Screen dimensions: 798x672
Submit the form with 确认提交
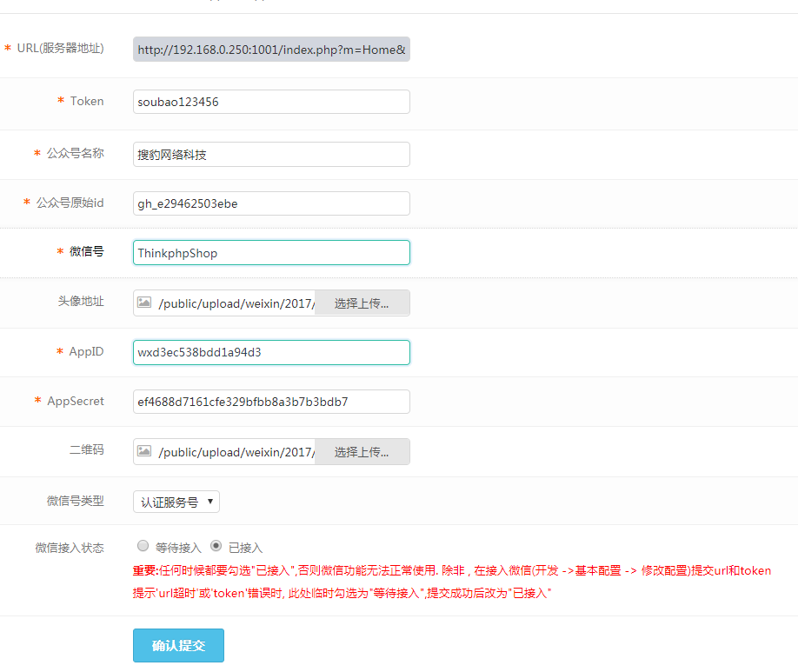(178, 646)
